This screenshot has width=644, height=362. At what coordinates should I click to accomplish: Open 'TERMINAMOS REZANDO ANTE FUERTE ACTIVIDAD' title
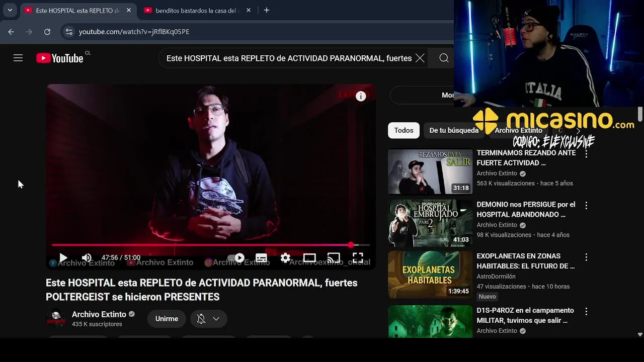click(526, 157)
